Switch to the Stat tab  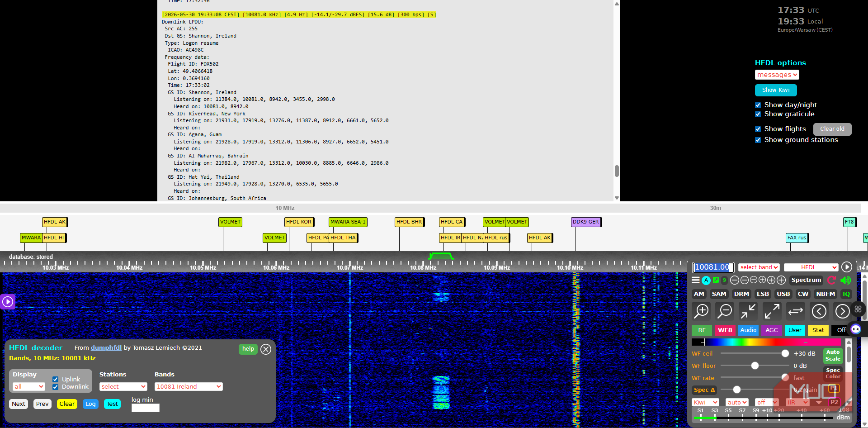coord(818,330)
